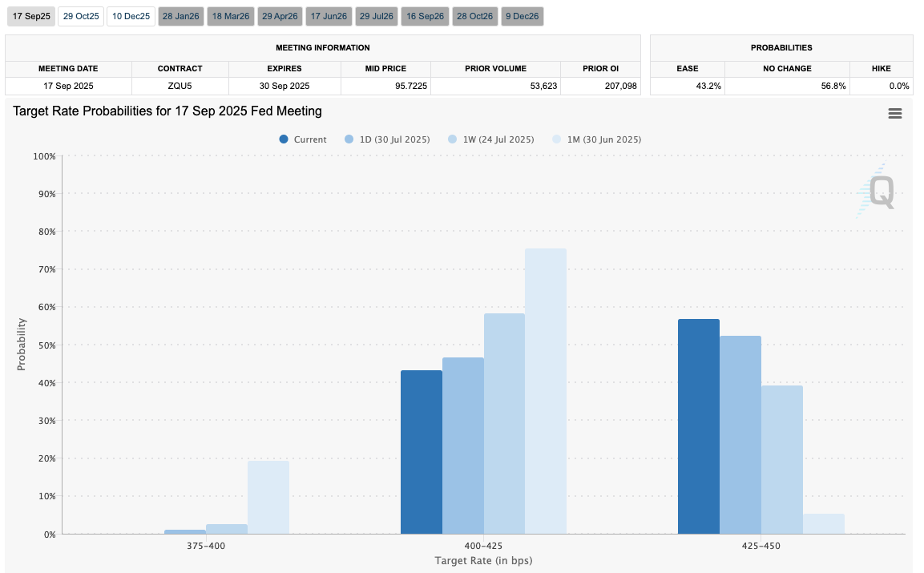Open the 10 Dec25 meeting tab
Image resolution: width=924 pixels, height=573 pixels.
coord(131,16)
